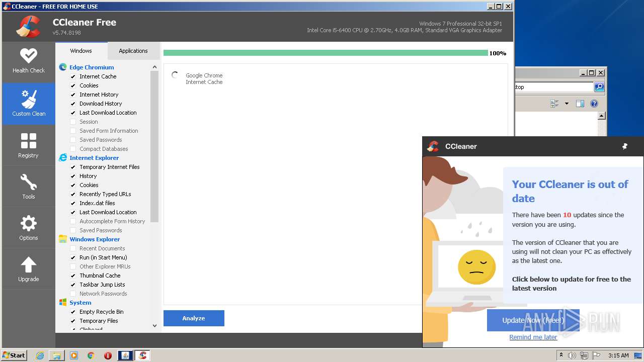Click the CCleaner taskbar button
Viewport: 644px width, 362px height.
pos(143,355)
